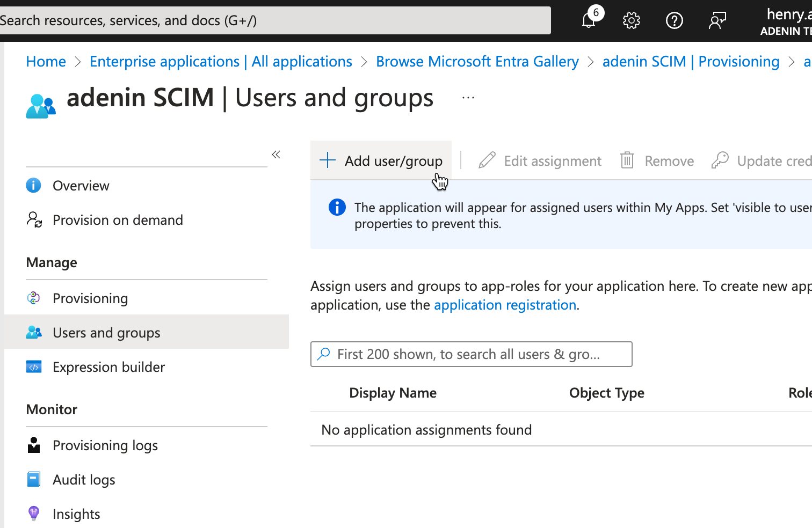Collapse the sidebar with double chevron
Screen dimensions: 812x528
click(x=276, y=155)
